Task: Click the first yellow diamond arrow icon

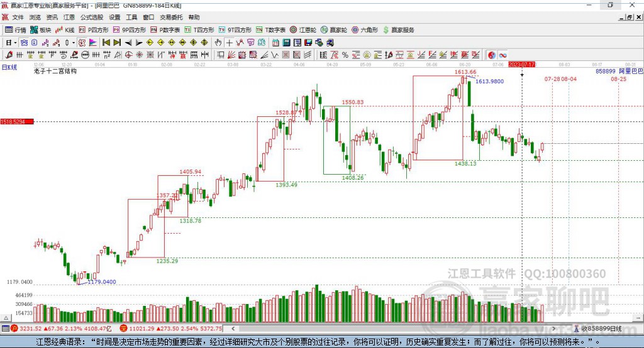Action: 150,43
